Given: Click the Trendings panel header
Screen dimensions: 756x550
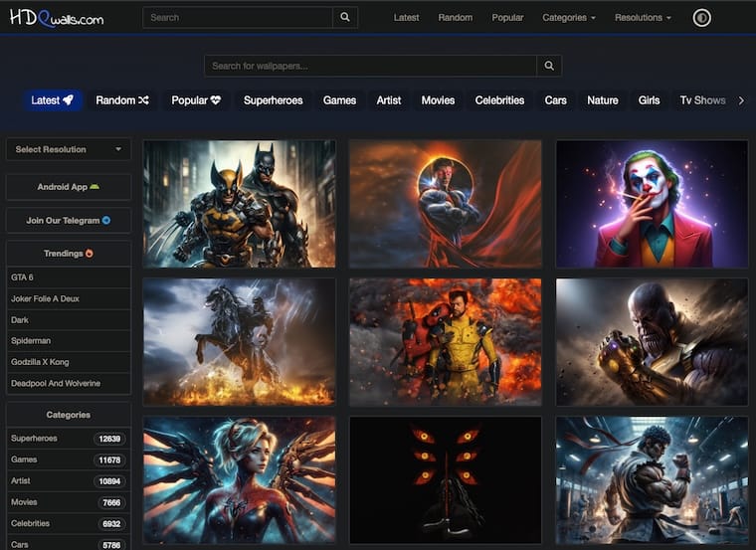Looking at the screenshot, I should click(x=69, y=253).
